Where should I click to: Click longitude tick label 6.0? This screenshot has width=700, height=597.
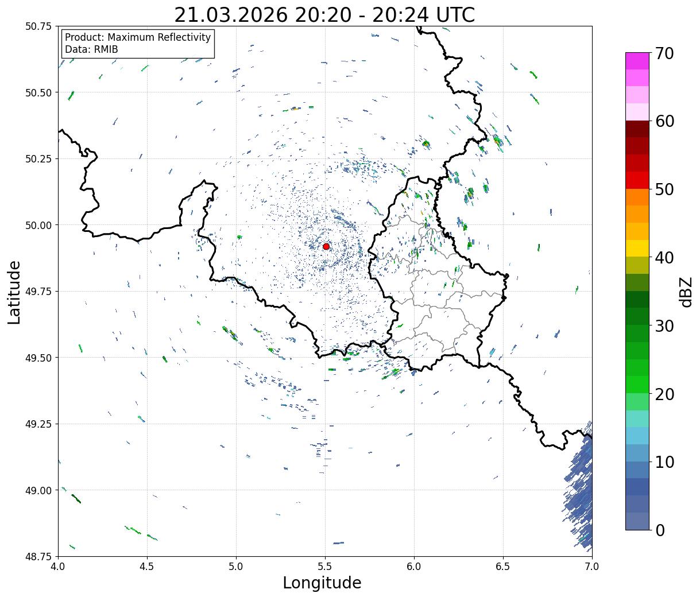414,567
